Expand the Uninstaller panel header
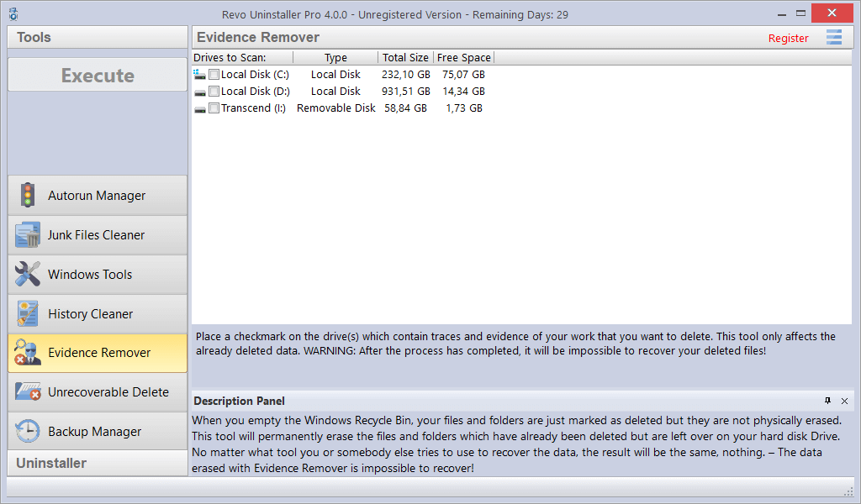The width and height of the screenshot is (861, 504). [x=98, y=463]
